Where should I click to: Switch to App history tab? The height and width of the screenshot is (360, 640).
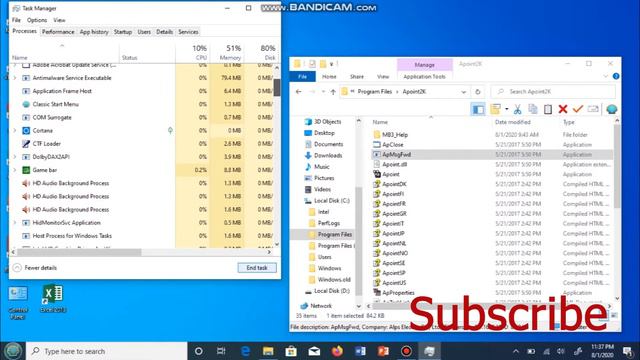tap(94, 32)
